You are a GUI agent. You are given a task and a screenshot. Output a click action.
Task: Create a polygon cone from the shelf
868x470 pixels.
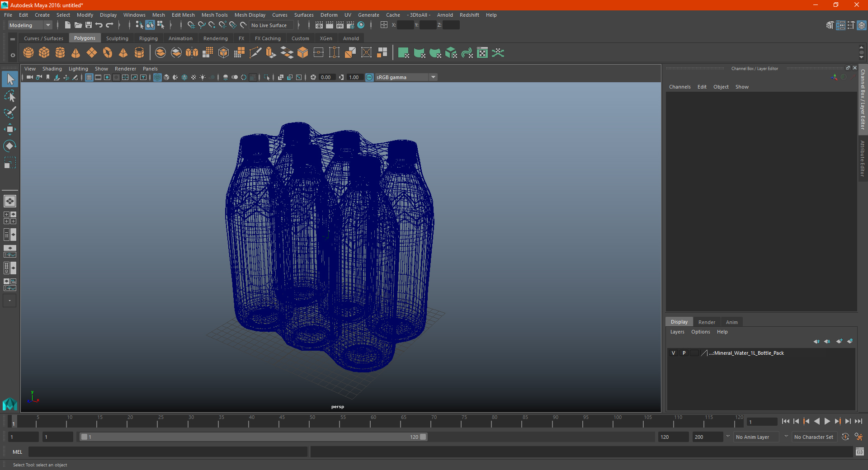[x=76, y=53]
